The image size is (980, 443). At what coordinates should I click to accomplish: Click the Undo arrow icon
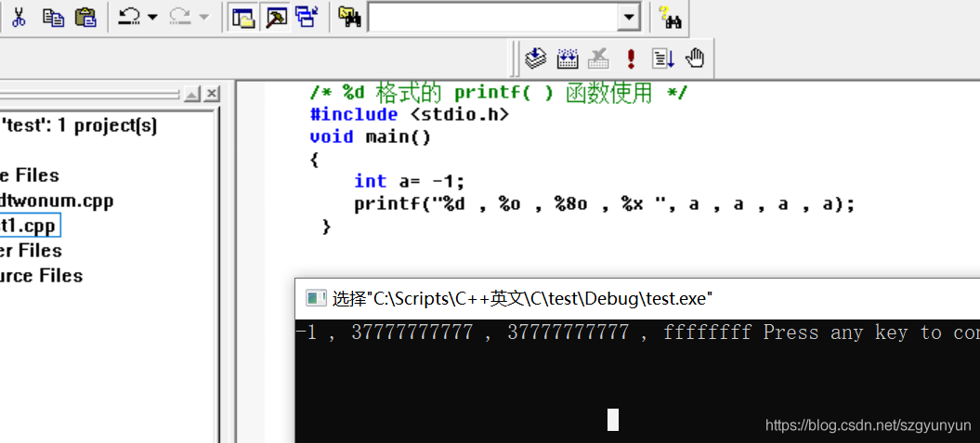129,17
